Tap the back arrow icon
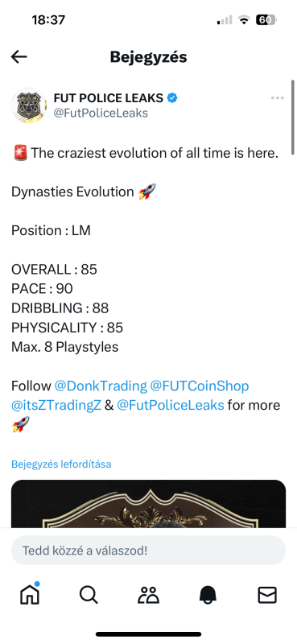This screenshot has height=644, width=297. (x=19, y=57)
